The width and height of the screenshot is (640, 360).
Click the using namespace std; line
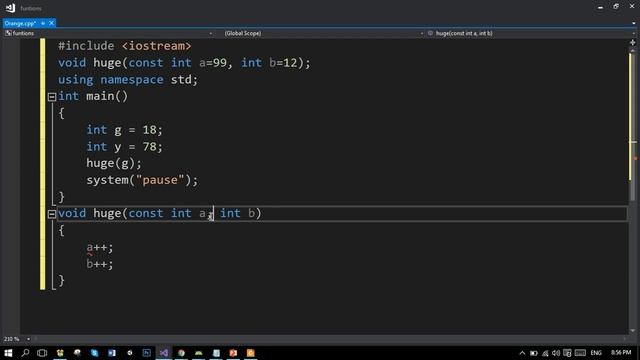(x=128, y=80)
